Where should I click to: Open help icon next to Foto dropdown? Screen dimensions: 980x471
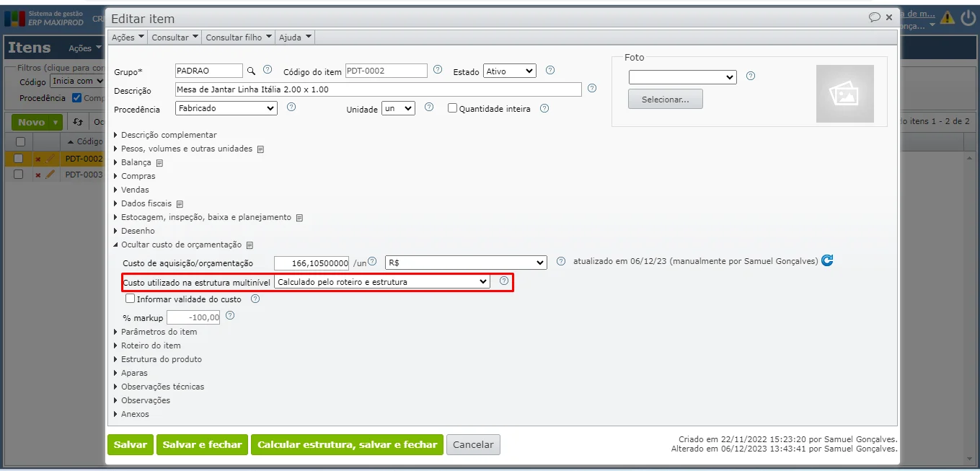[750, 76]
